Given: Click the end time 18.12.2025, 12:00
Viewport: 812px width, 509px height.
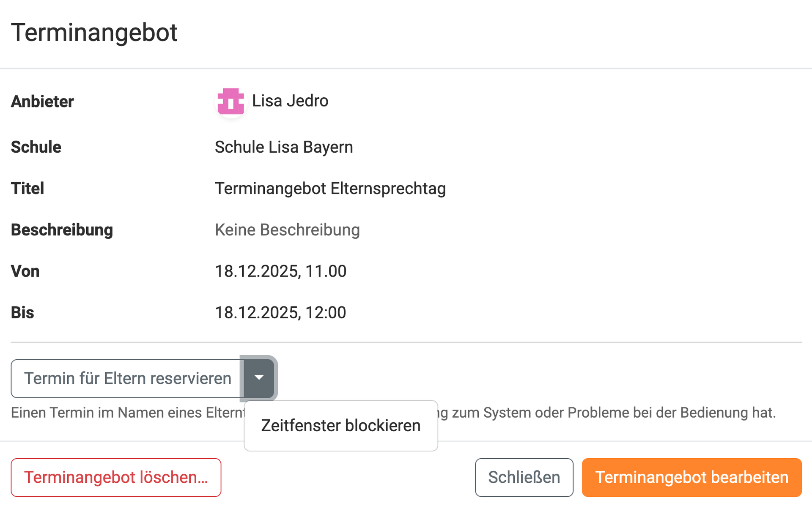Looking at the screenshot, I should pos(280,312).
